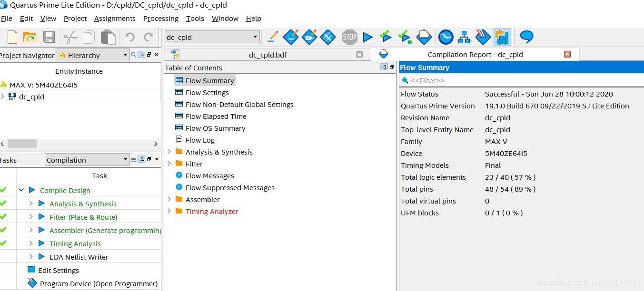Open the File menu
Viewport: 644px width, 291px height.
pos(7,18)
